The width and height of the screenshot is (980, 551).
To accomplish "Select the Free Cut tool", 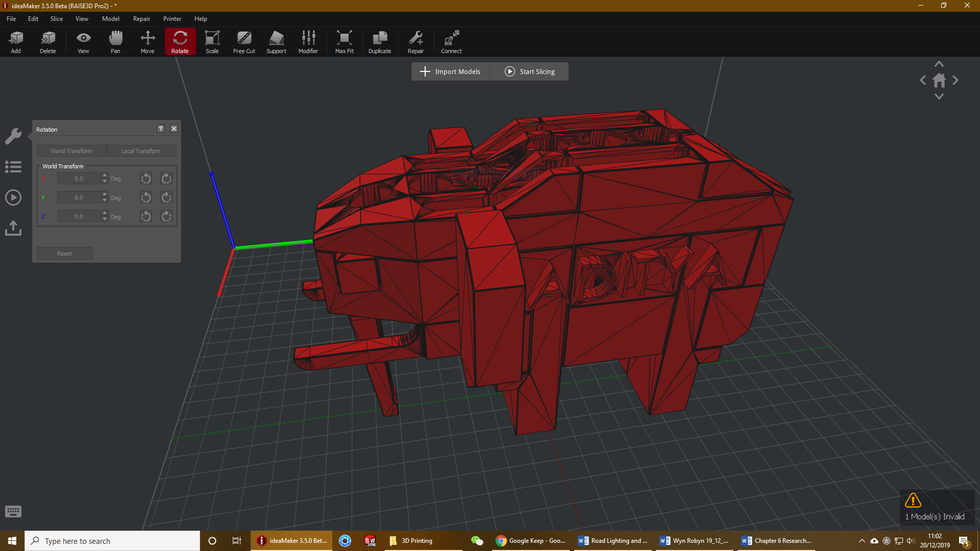I will [244, 42].
